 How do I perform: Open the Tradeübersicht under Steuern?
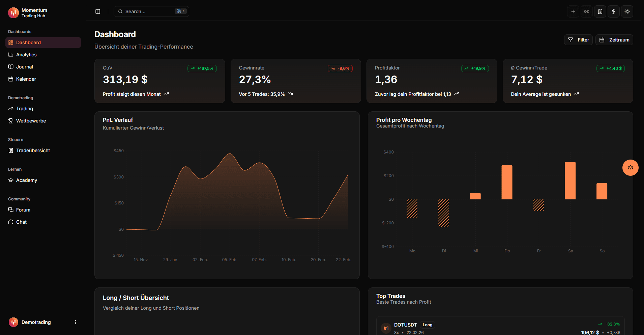33,150
